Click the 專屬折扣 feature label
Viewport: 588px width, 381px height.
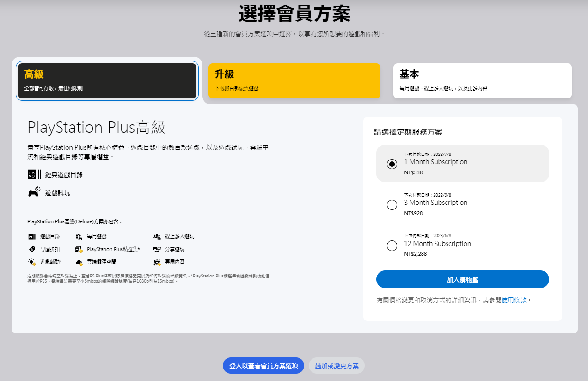(x=50, y=249)
